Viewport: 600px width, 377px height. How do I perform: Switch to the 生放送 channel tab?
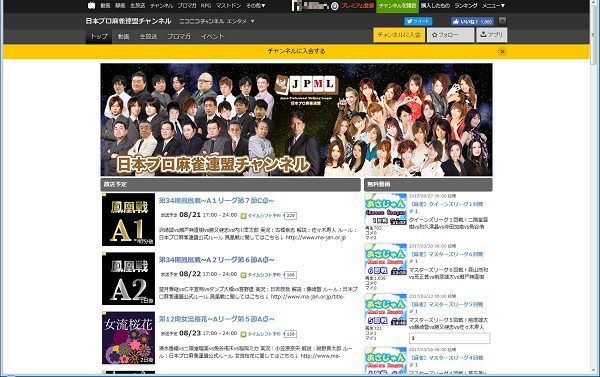(148, 36)
